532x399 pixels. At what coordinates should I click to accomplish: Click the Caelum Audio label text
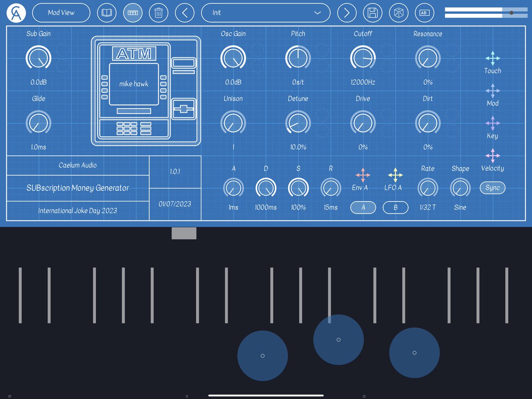pyautogui.click(x=78, y=165)
